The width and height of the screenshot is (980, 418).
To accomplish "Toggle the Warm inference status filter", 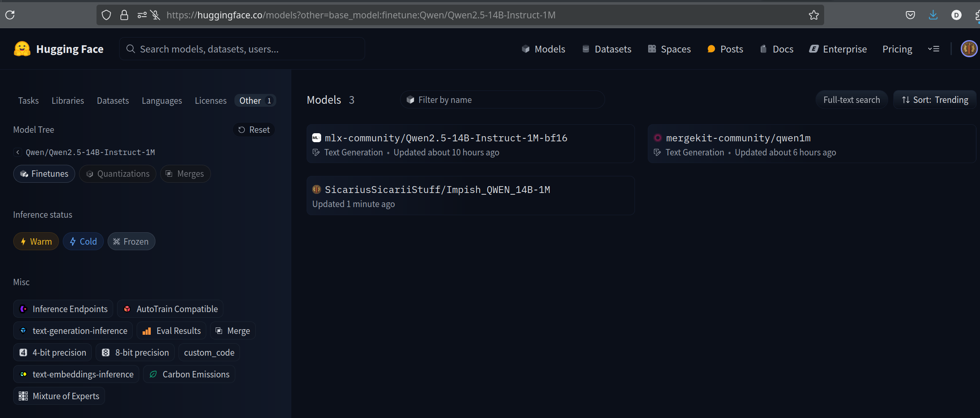I will pyautogui.click(x=36, y=242).
